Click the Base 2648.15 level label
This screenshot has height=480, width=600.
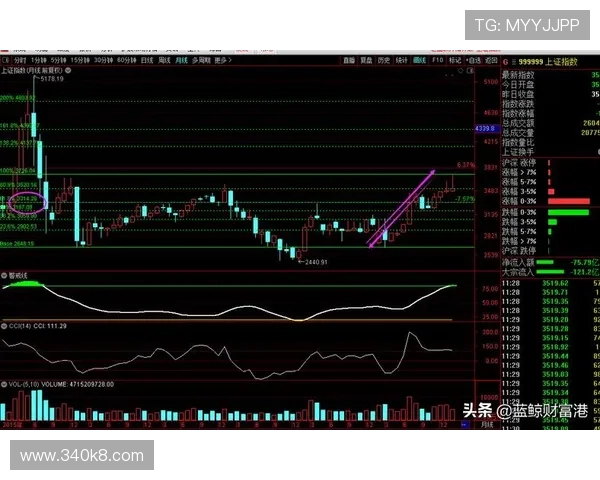pos(17,244)
